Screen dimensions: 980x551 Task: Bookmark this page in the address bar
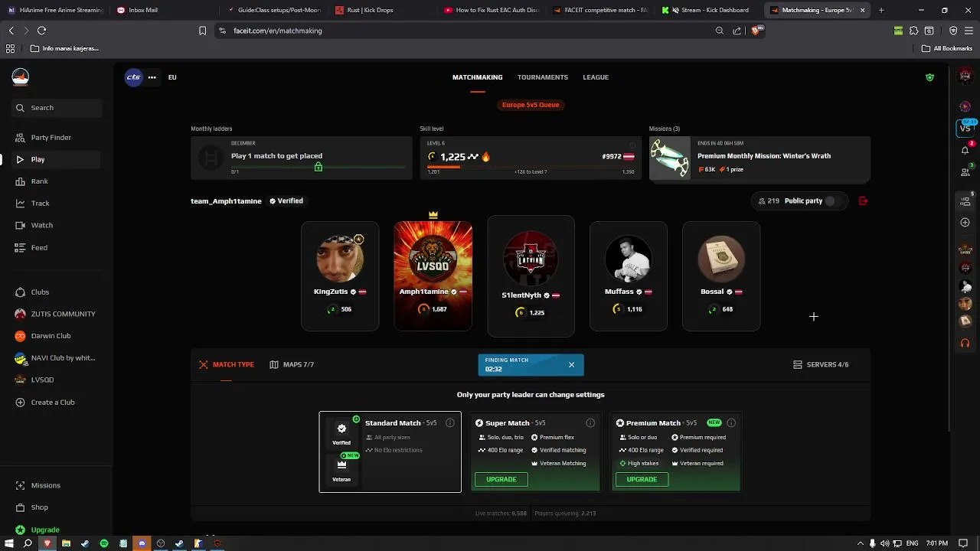click(202, 31)
